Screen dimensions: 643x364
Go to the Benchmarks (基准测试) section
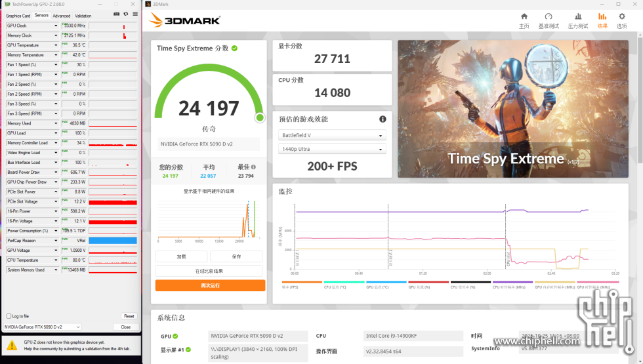pos(549,20)
